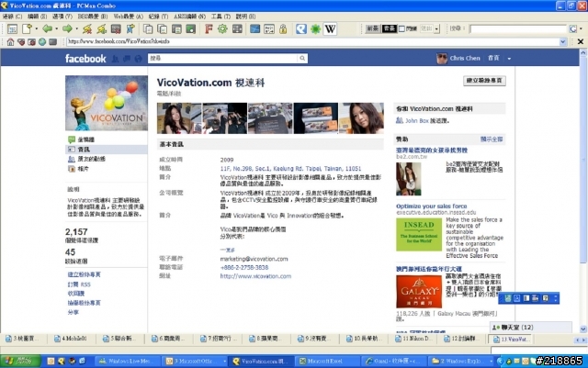Choose the 背景 background color button
The image size is (588, 368).
point(389,28)
